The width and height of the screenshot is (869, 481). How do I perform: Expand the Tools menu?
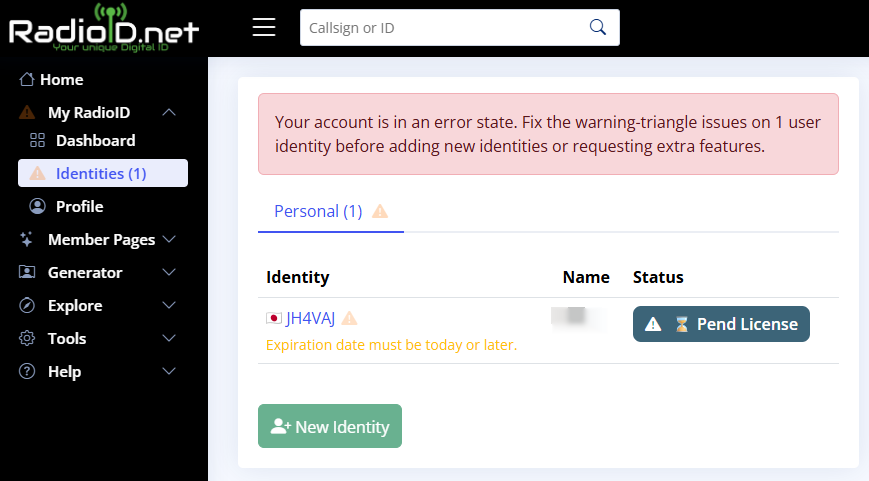169,339
